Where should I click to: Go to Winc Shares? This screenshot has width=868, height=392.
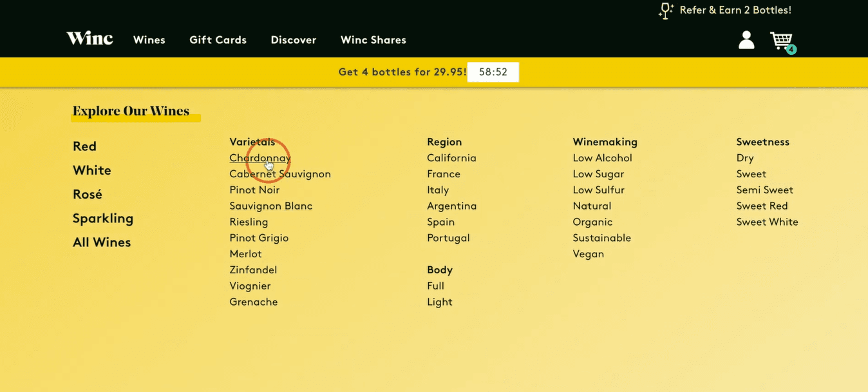(373, 40)
